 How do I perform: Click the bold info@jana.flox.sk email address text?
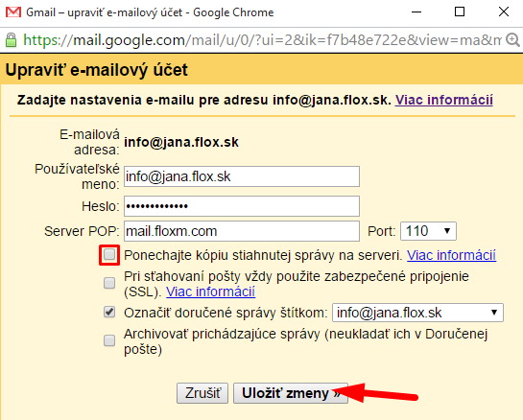(181, 142)
